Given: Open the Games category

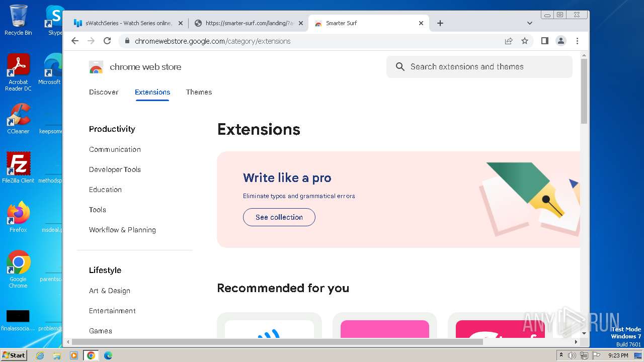Looking at the screenshot, I should tap(101, 331).
